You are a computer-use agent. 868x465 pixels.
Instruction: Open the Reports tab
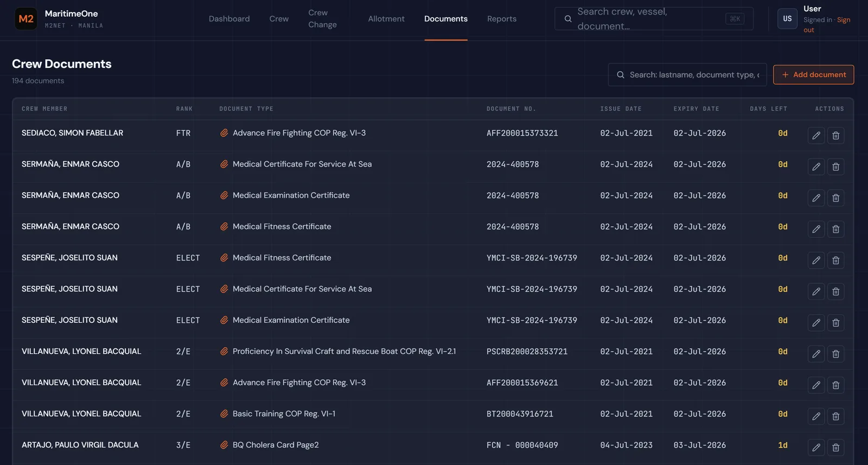(x=502, y=18)
